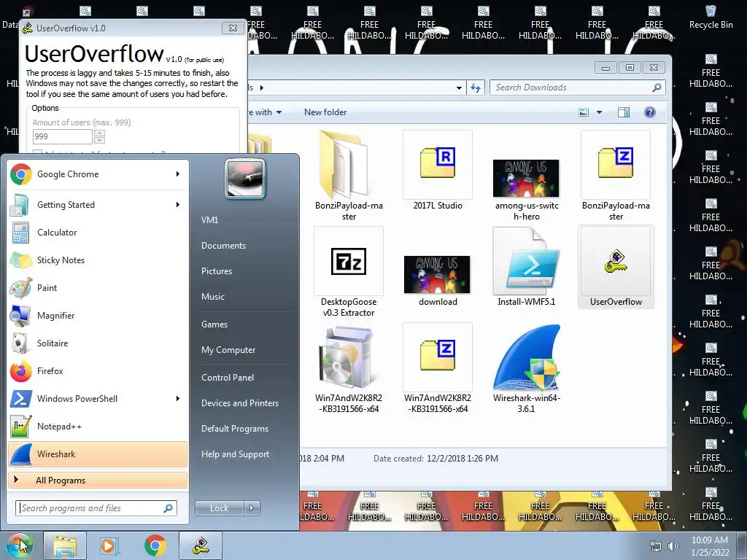
Task: Toggle the preview pane in Explorer
Action: pyautogui.click(x=623, y=112)
